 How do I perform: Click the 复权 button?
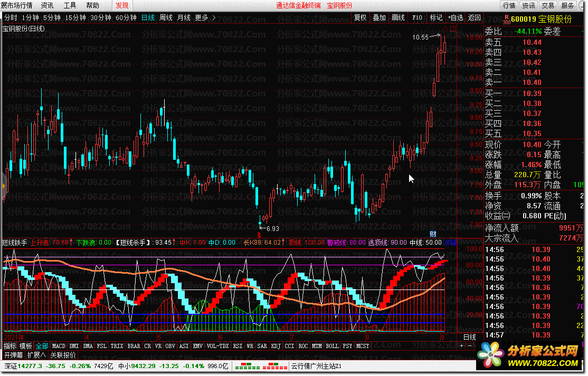point(361,17)
